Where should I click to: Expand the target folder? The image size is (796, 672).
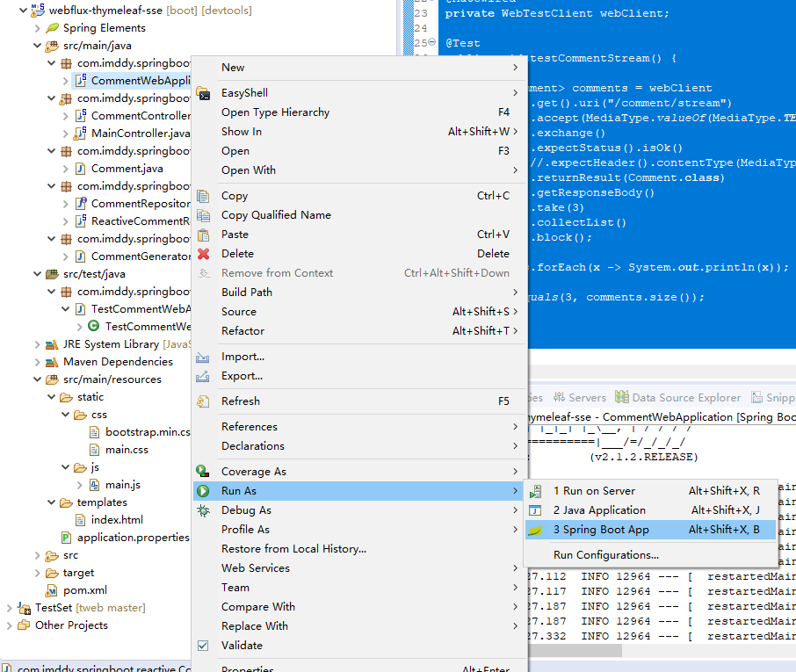[x=37, y=573]
